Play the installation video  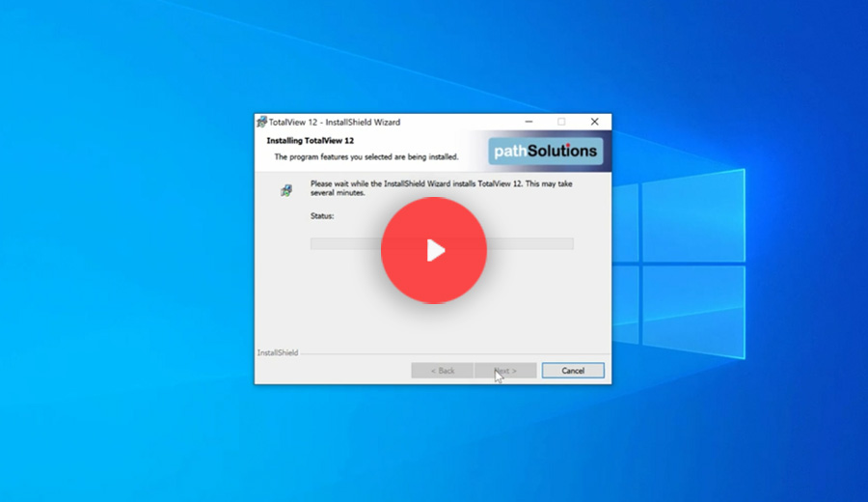coord(433,250)
